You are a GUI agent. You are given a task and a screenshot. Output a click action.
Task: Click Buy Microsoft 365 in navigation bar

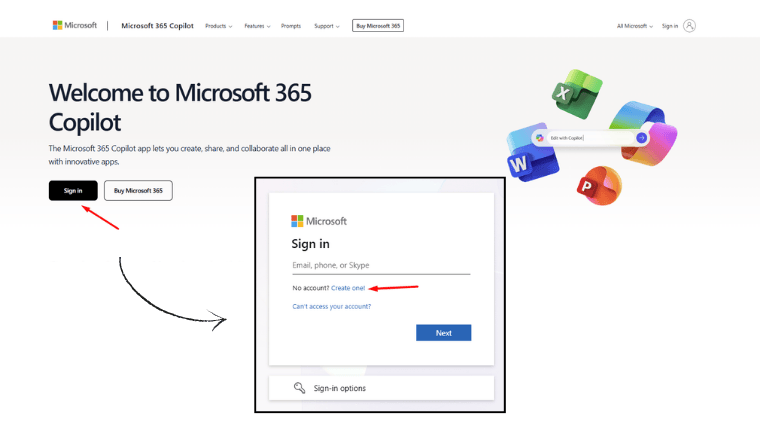378,26
